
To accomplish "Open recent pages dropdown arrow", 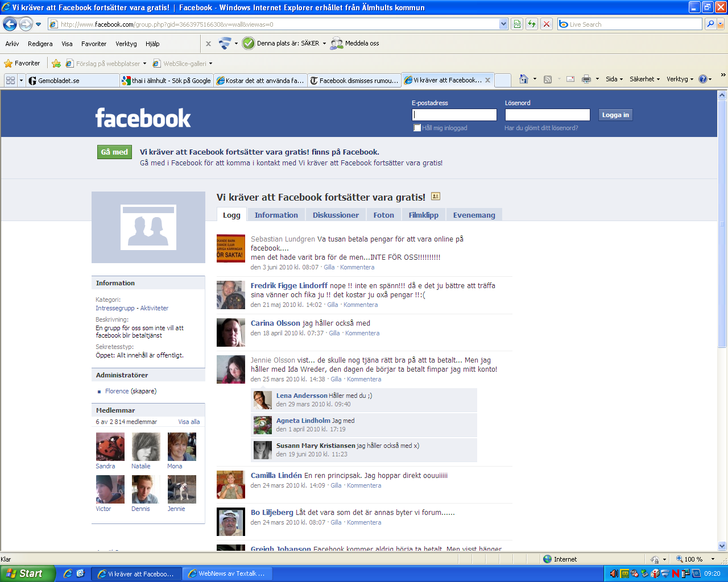I will (x=38, y=24).
